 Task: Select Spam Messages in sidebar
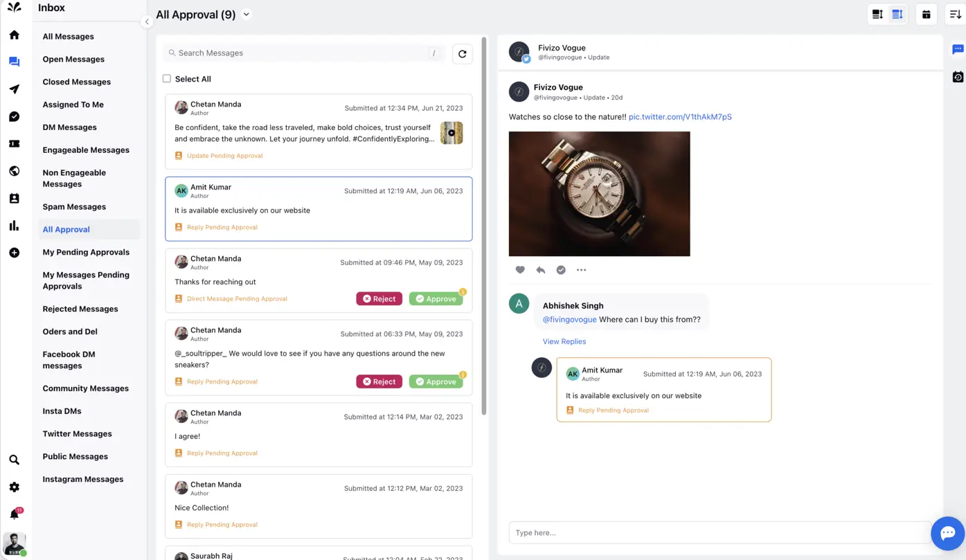point(74,207)
